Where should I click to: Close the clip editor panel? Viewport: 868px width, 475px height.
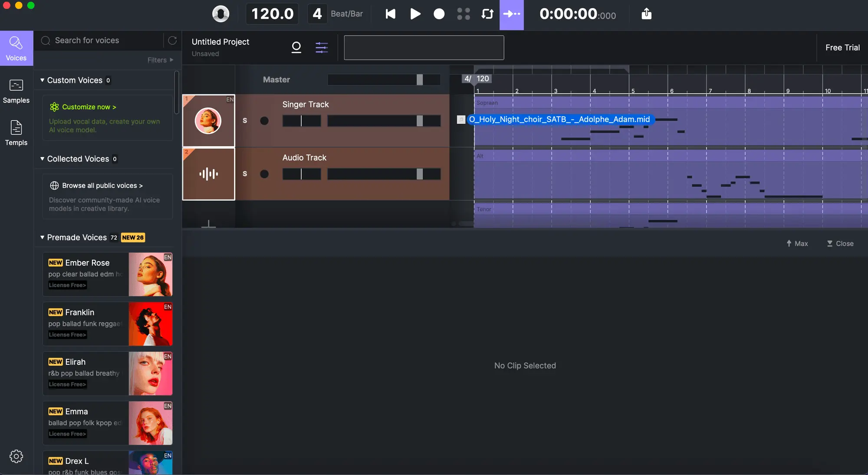(x=840, y=243)
